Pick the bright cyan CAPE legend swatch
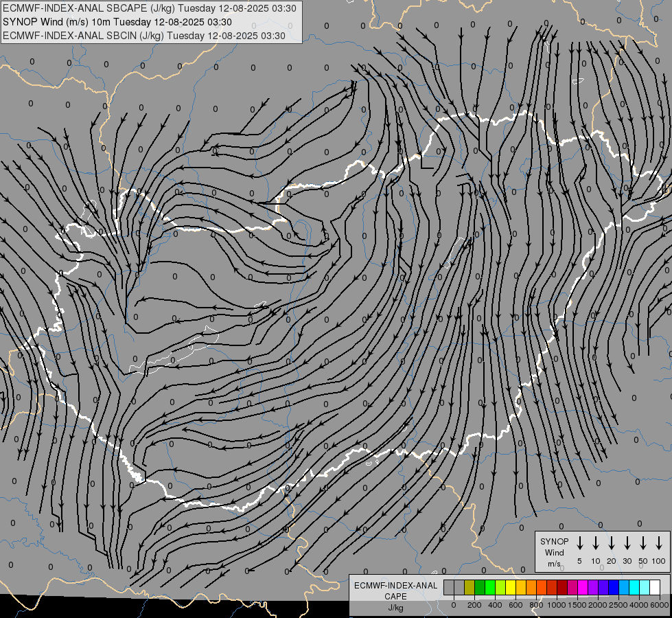 coord(634,588)
